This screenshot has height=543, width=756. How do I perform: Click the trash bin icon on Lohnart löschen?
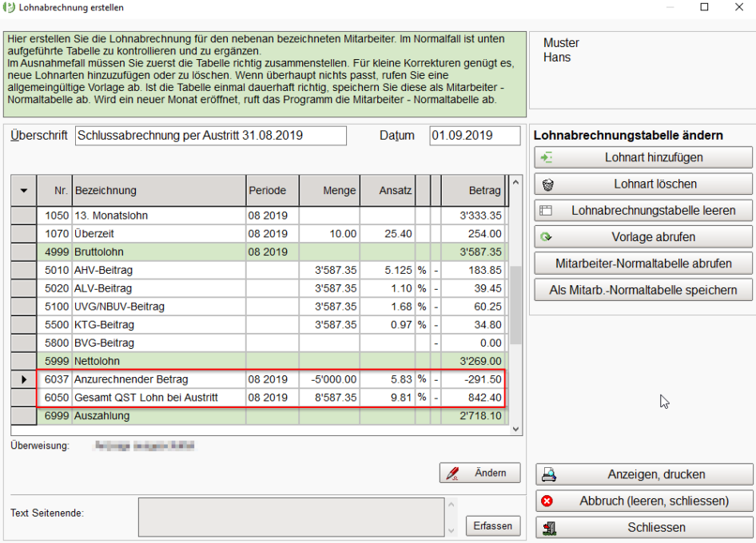click(x=547, y=184)
